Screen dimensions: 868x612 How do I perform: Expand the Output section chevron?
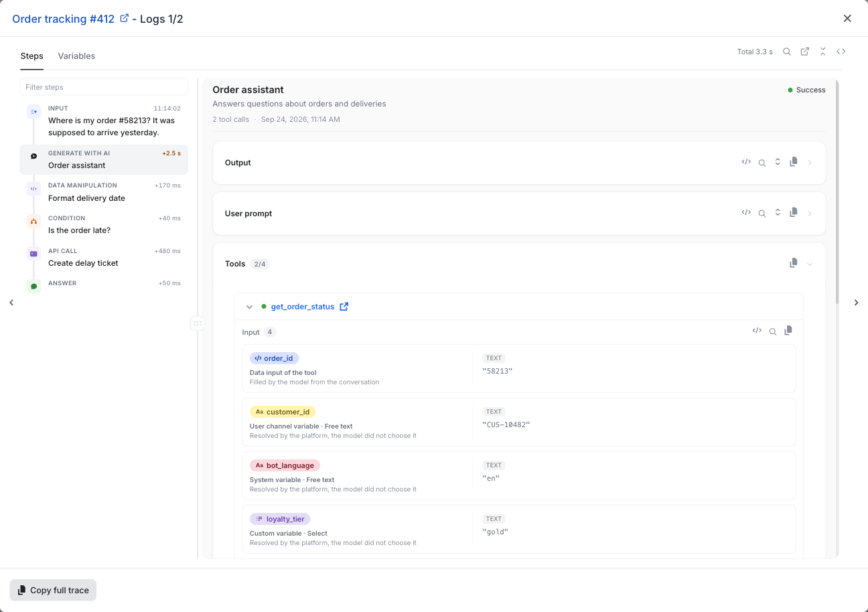[x=810, y=163]
